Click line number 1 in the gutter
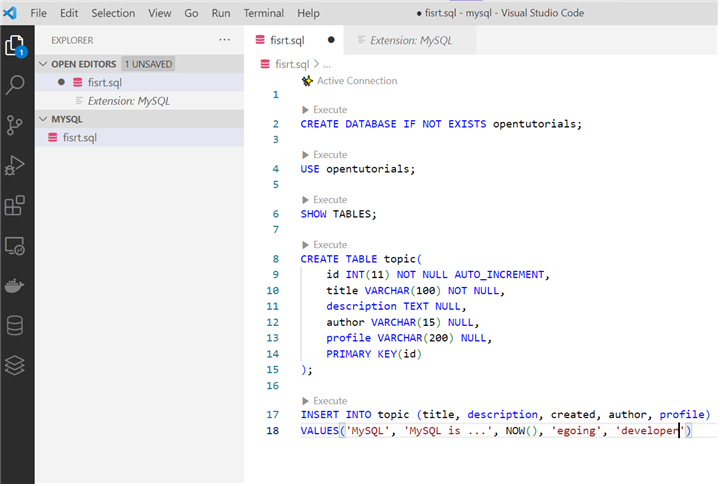This screenshot has height=486, width=720. coord(276,95)
